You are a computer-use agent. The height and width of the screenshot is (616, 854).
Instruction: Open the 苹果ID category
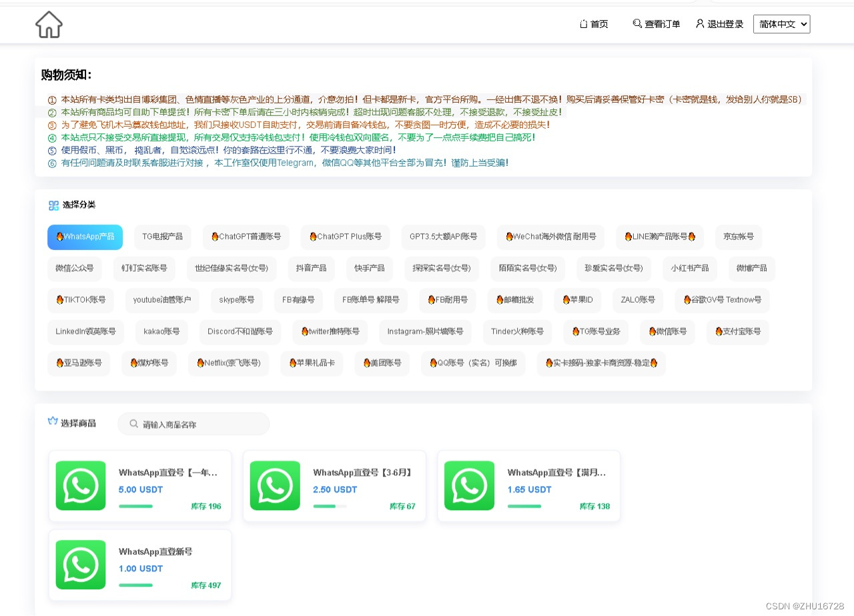(x=578, y=300)
